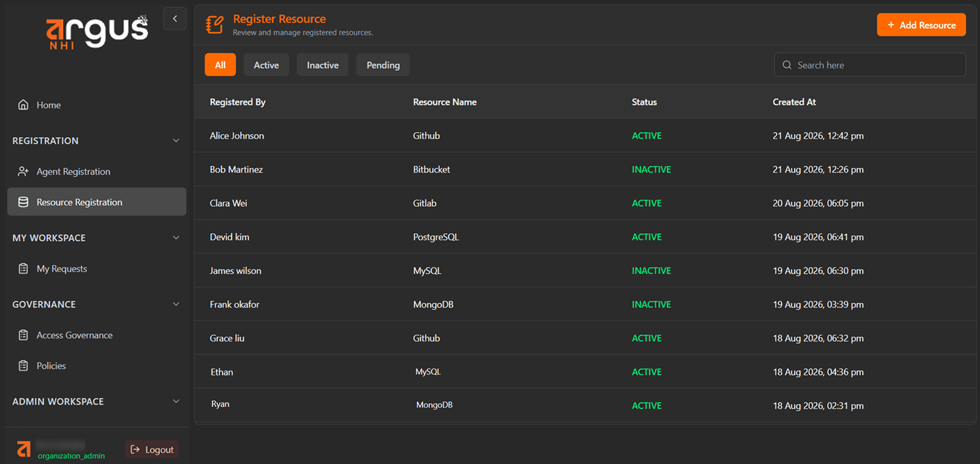
Task: Click the Add Resource button
Action: click(x=921, y=25)
